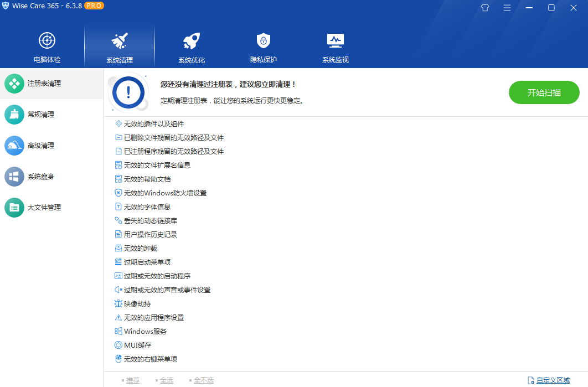Click the skin/theme t-shirt icon
588x387 pixels.
click(484, 8)
